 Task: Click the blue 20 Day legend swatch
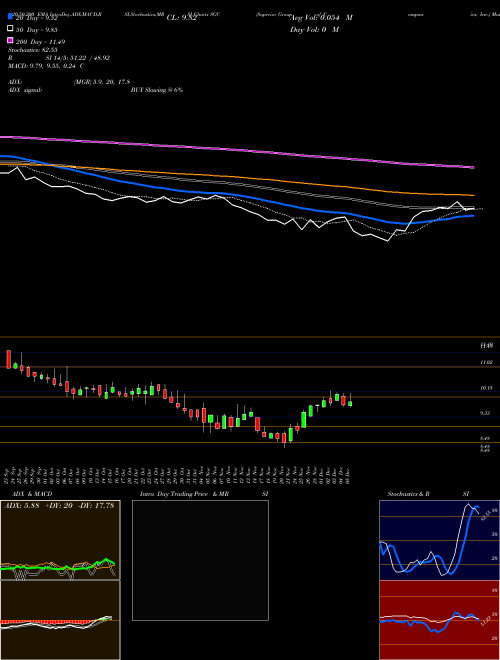point(10,16)
